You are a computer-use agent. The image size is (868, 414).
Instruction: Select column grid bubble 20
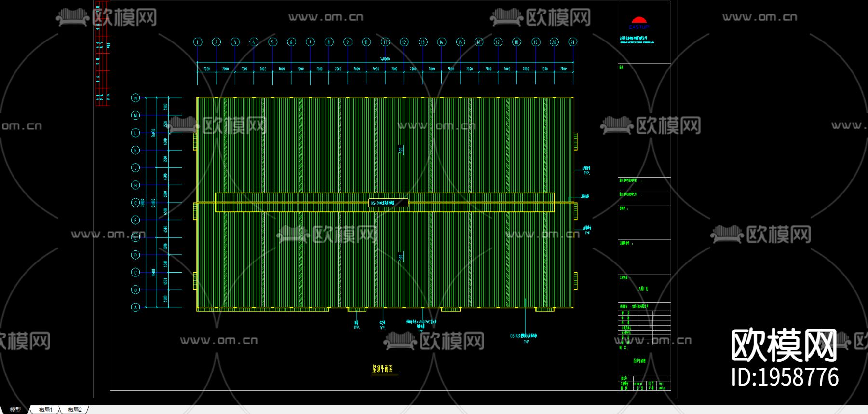[554, 42]
